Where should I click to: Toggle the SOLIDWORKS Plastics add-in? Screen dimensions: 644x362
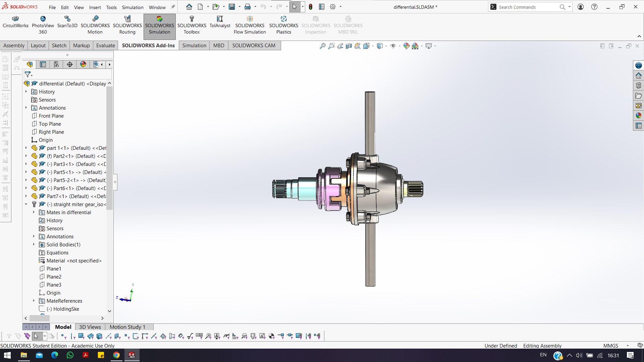(284, 25)
